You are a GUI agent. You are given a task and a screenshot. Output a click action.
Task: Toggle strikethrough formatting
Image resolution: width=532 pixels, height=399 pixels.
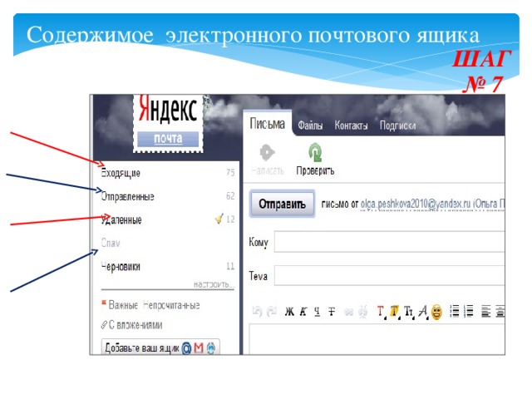click(332, 311)
